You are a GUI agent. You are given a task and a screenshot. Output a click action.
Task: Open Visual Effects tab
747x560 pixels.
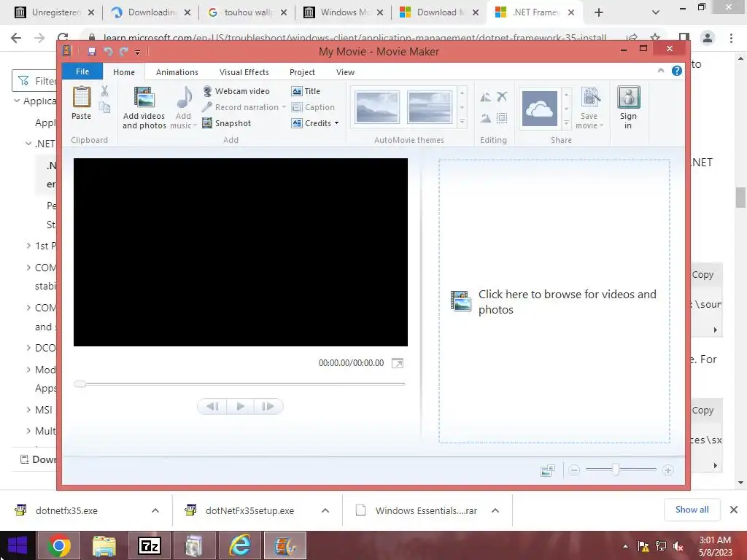coord(244,72)
